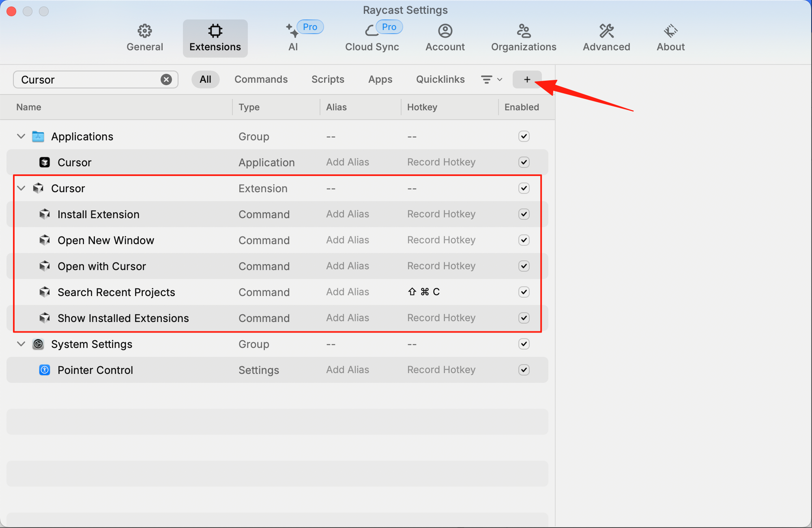Add alias for Search Recent Projects
The height and width of the screenshot is (528, 812).
348,292
